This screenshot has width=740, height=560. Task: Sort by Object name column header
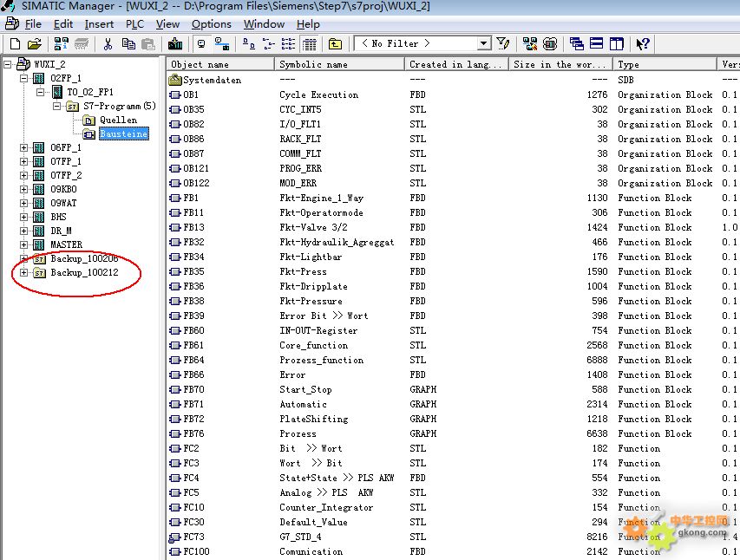(220, 64)
